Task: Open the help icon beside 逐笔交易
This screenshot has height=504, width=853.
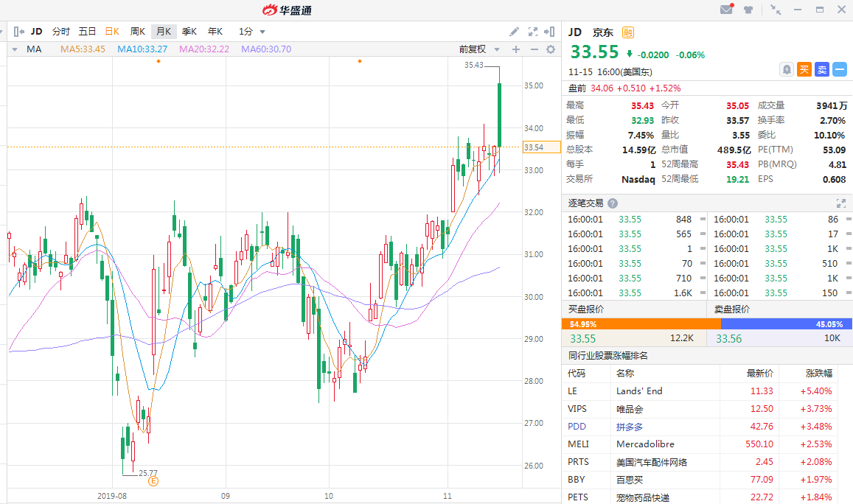Action: click(x=613, y=203)
